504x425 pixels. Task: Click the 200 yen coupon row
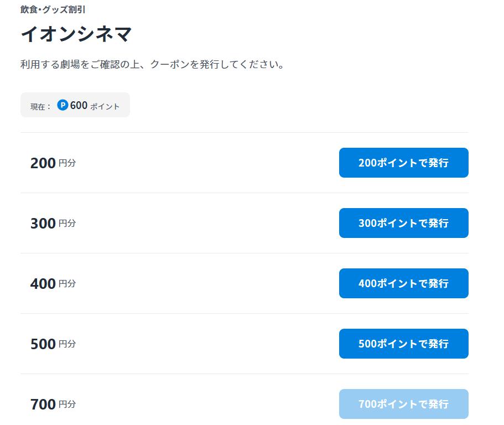pos(245,163)
